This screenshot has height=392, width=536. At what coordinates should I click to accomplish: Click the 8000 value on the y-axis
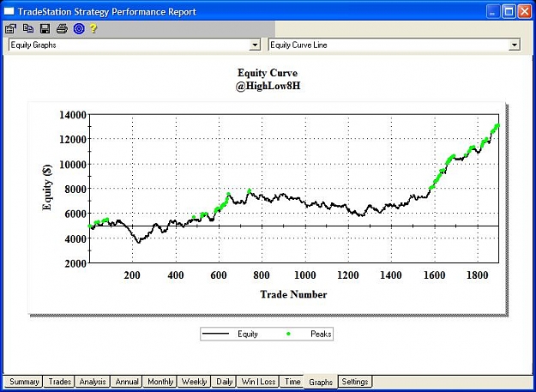(x=75, y=189)
